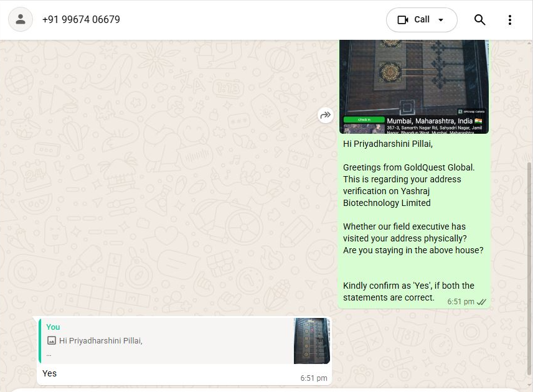Image resolution: width=533 pixels, height=392 pixels.
Task: Open the three-dot chat menu
Action: 510,20
